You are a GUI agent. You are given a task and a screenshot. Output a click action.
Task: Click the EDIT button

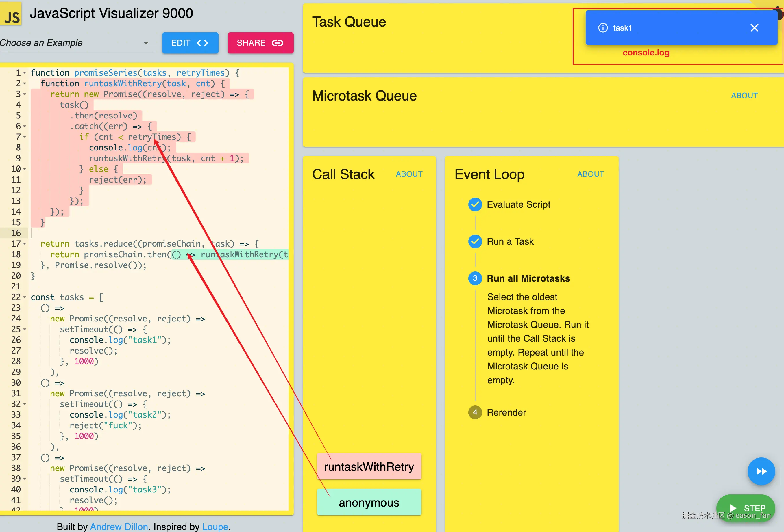(x=190, y=43)
